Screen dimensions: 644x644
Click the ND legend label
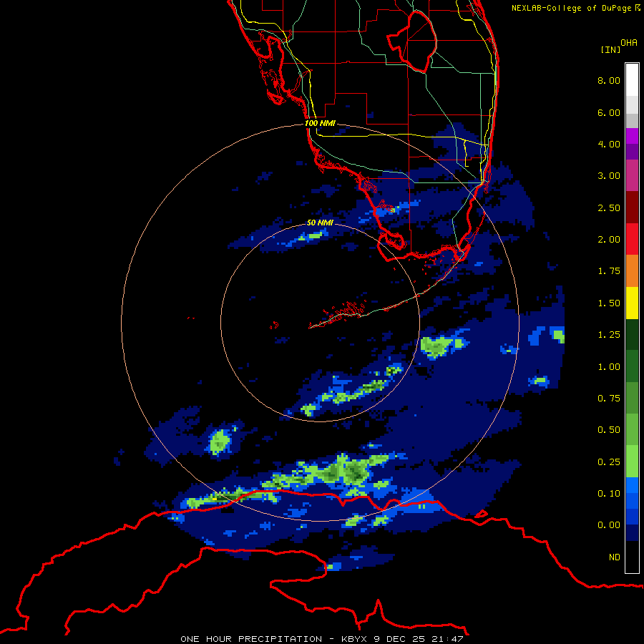[615, 557]
